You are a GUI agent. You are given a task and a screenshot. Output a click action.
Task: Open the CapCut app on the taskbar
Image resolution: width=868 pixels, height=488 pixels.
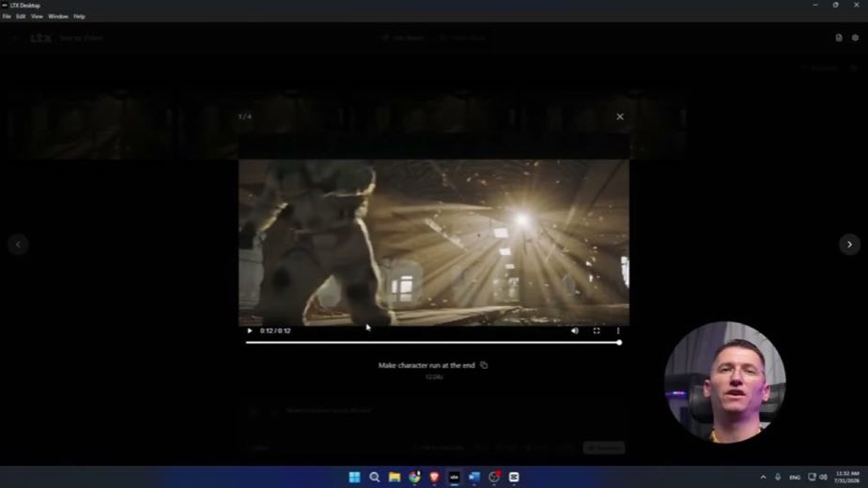point(514,477)
